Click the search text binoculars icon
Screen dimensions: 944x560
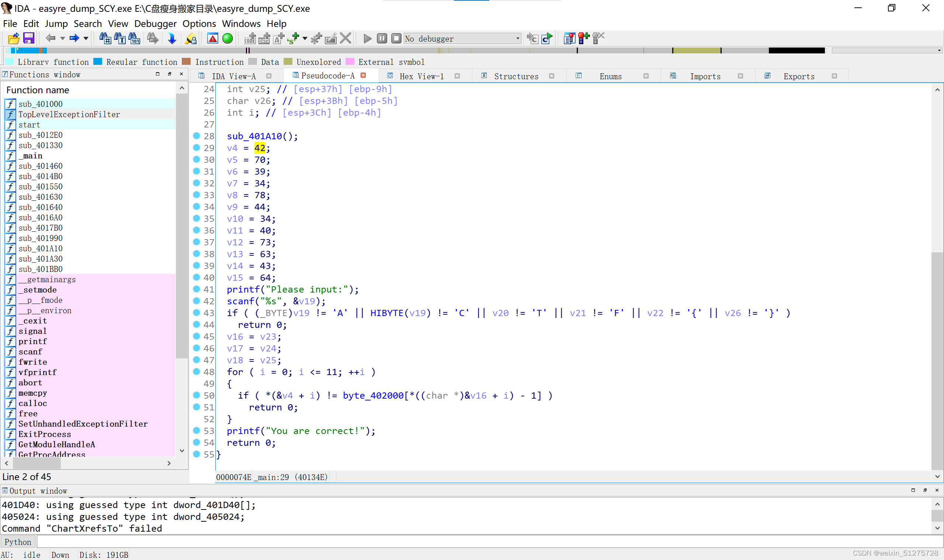120,38
